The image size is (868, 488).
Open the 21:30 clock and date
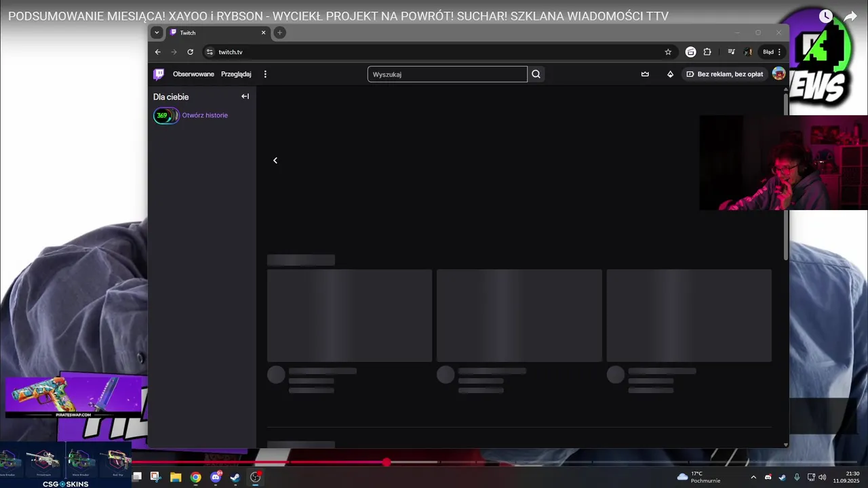click(846, 477)
